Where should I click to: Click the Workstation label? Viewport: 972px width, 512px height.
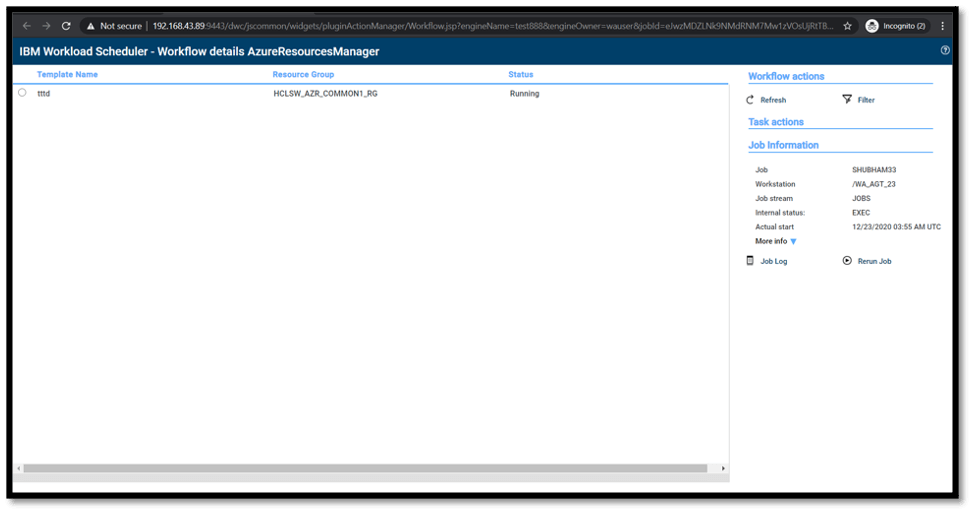[775, 184]
